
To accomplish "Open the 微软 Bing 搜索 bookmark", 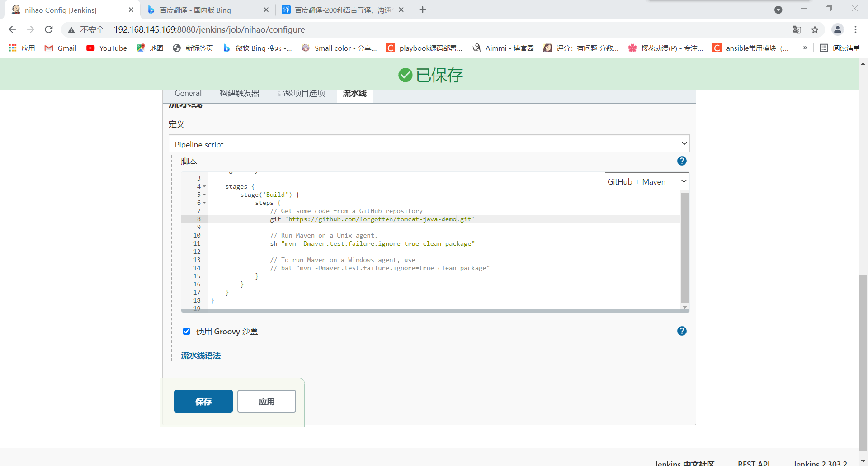I will point(257,48).
